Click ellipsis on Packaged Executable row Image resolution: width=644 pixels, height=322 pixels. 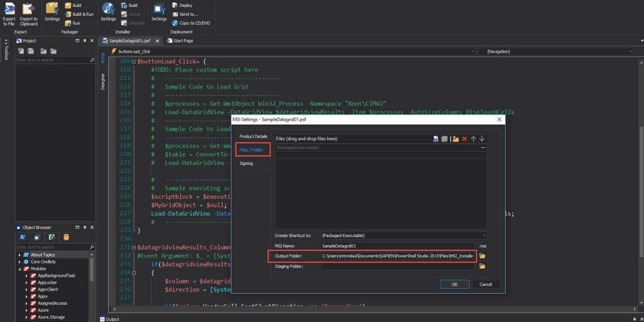(x=483, y=147)
